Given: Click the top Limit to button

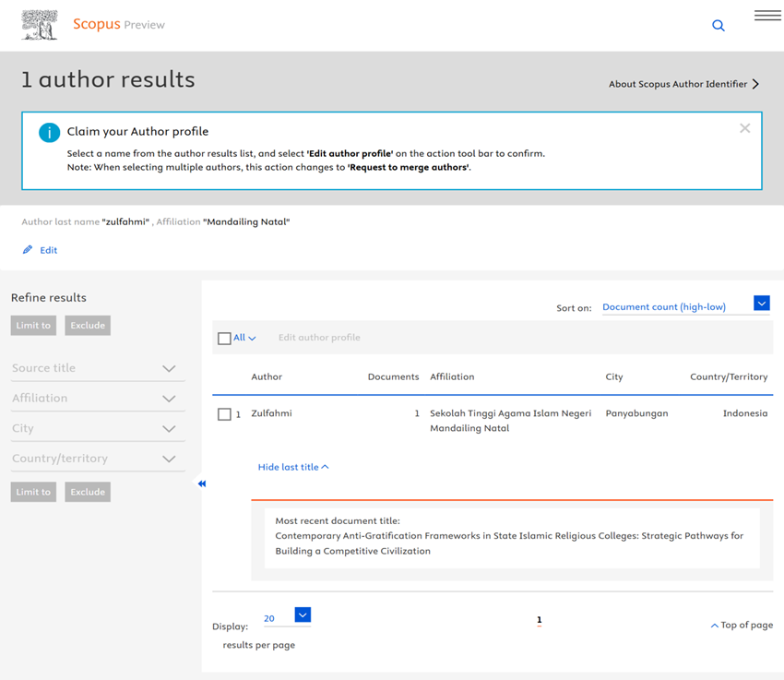Looking at the screenshot, I should [34, 325].
